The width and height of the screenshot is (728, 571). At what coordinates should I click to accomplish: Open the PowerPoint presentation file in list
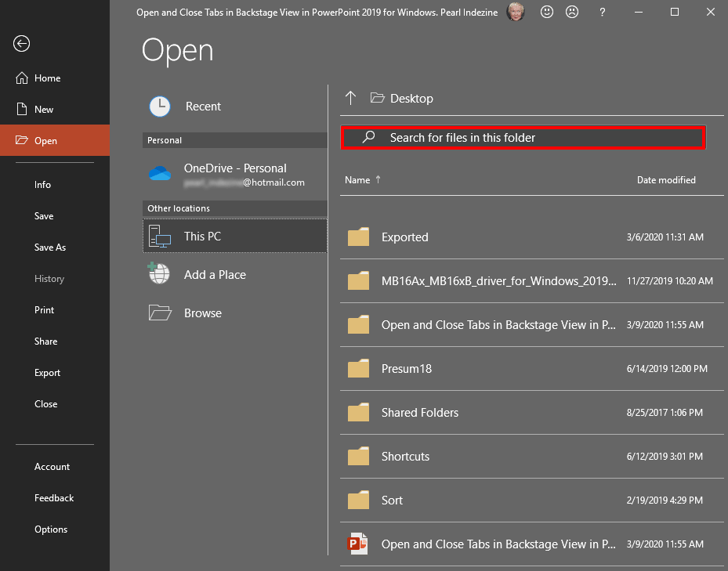[498, 544]
